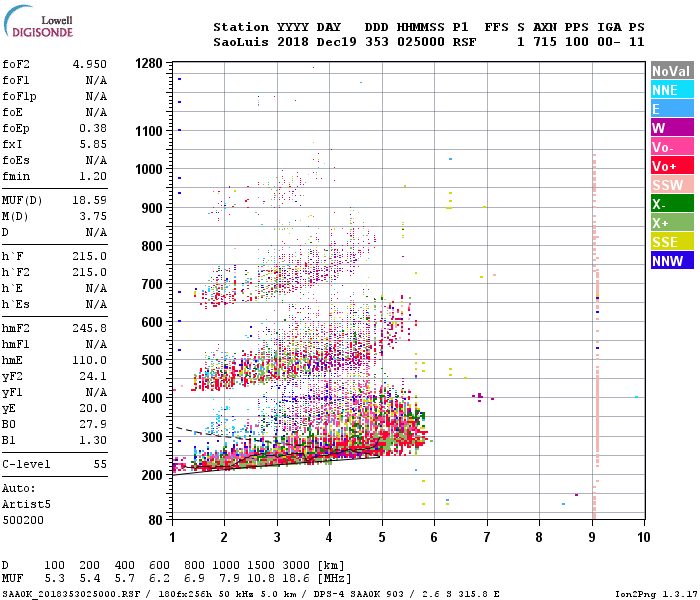The width and height of the screenshot is (700, 600).
Task: Click the fxI value 5.85
Action: coord(93,144)
